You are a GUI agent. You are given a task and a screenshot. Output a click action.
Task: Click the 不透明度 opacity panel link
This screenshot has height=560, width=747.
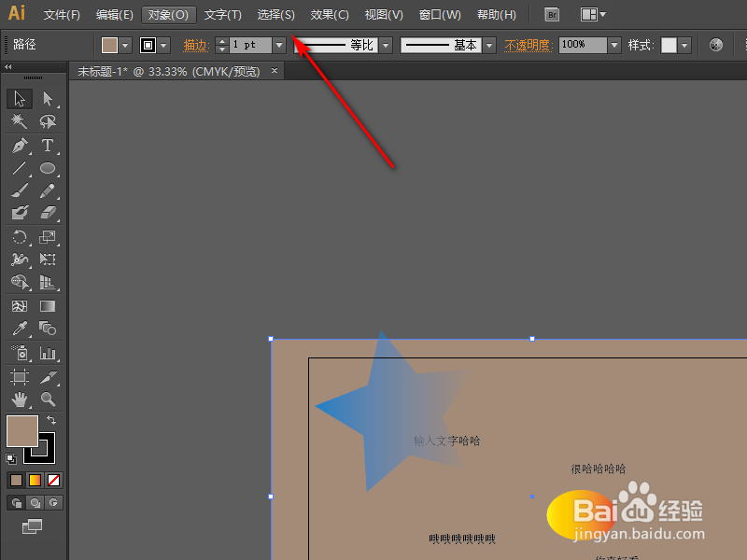point(529,45)
